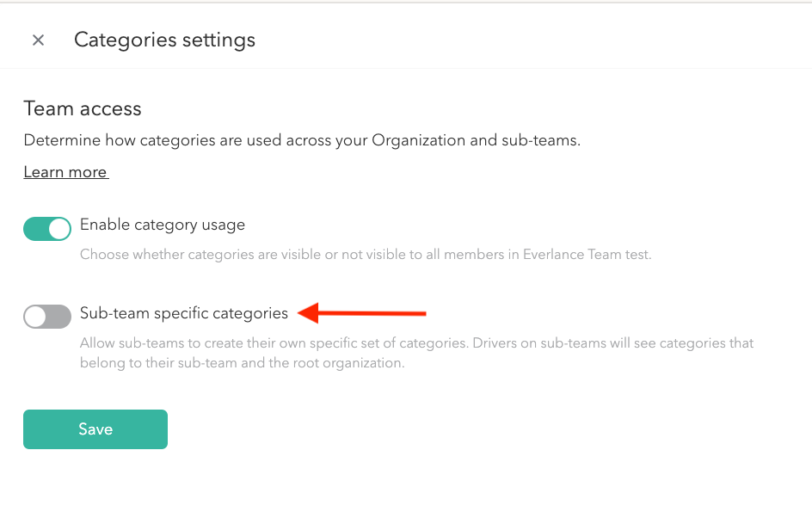Click the white knob on green toggle

tap(58, 229)
